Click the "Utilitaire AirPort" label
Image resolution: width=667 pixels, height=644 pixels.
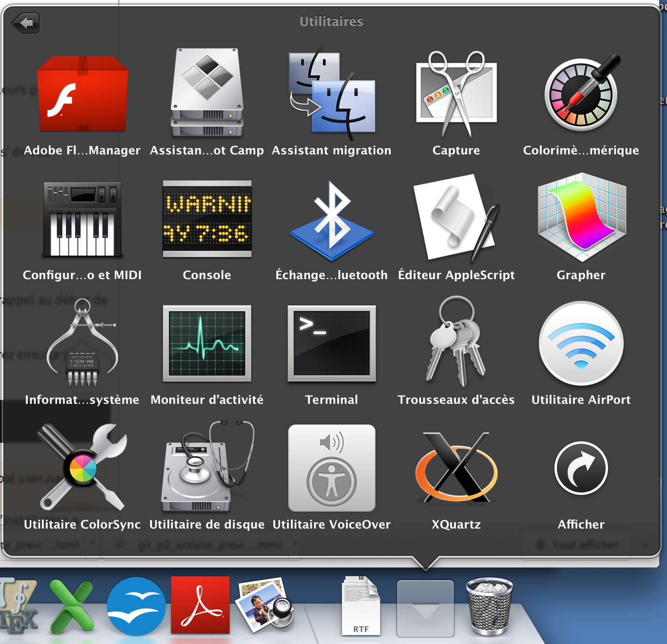[581, 400]
